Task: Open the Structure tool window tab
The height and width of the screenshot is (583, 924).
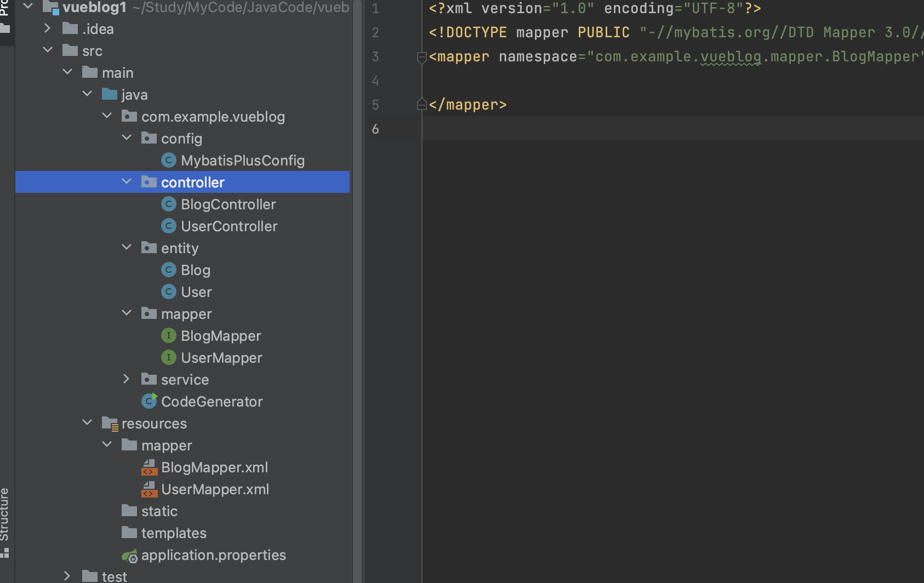Action: (x=5, y=515)
